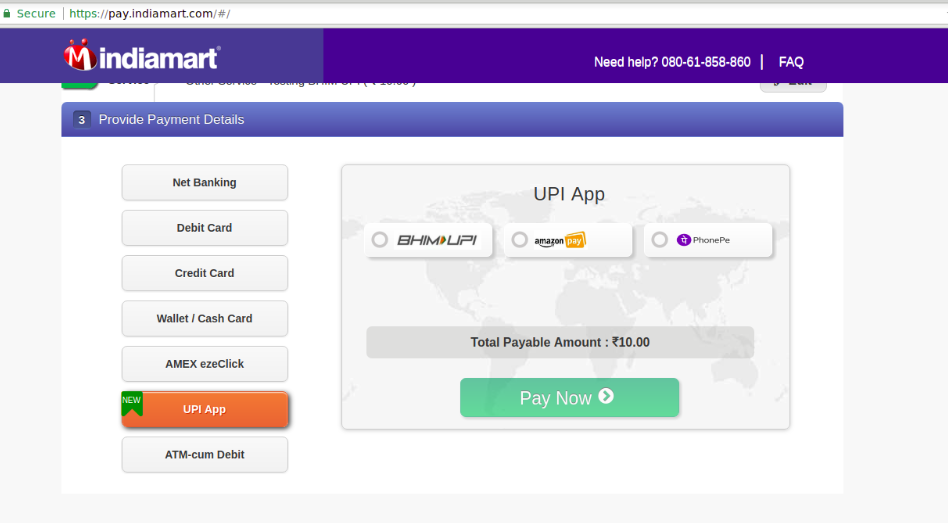
Task: Click the PhonePe logo icon
Action: [684, 240]
